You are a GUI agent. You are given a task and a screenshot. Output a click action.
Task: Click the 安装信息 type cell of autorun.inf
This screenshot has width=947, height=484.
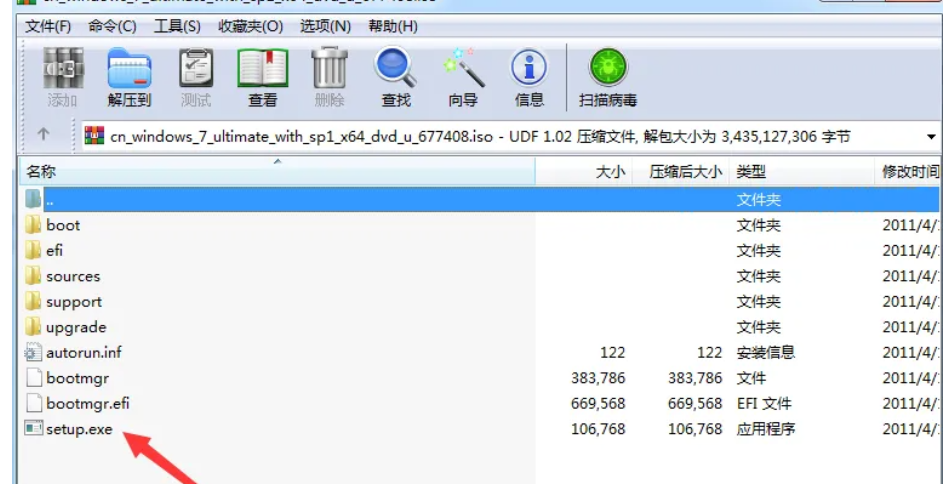tap(766, 352)
